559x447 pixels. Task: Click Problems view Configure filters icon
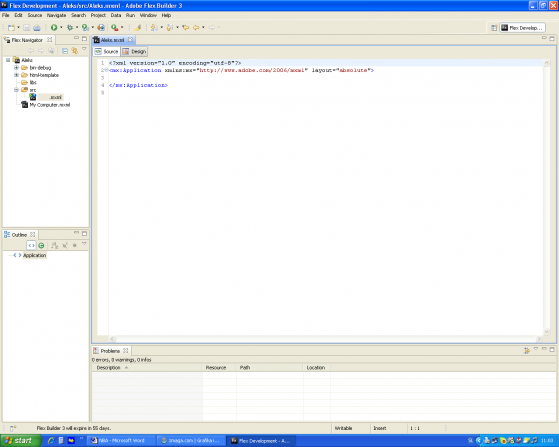click(527, 351)
